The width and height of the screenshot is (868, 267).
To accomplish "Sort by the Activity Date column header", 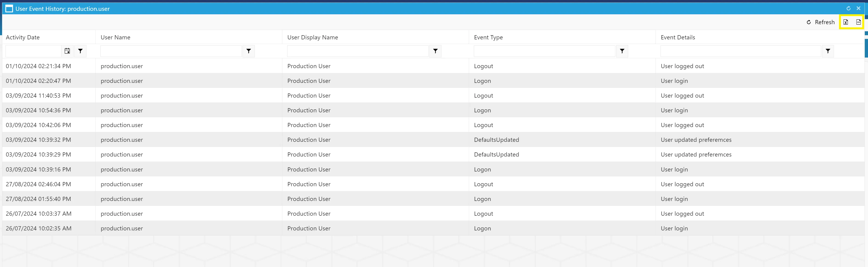I will click(23, 38).
